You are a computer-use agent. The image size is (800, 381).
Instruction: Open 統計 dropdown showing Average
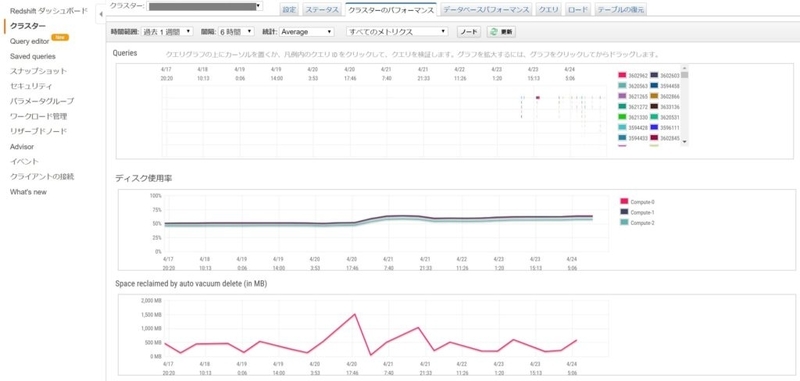[x=306, y=32]
